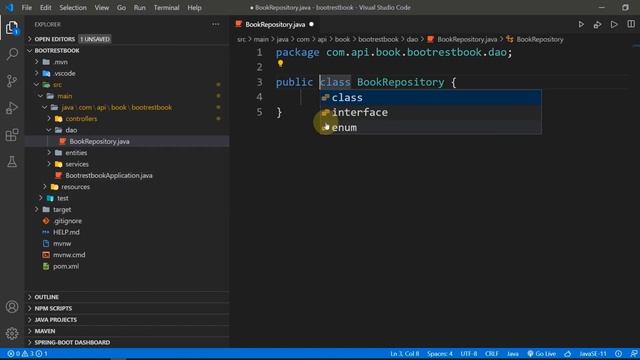Image resolution: width=640 pixels, height=360 pixels.
Task: Click Go Live in the status bar
Action: [542, 354]
